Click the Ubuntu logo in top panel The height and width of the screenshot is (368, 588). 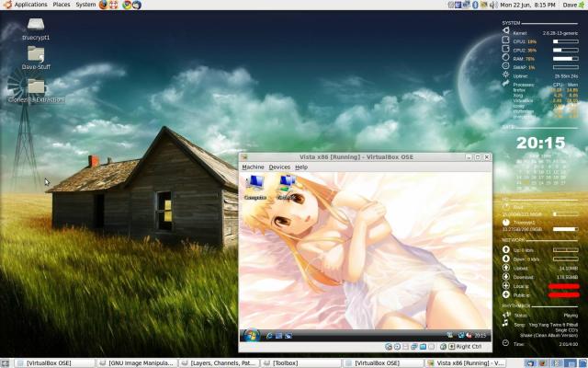tap(7, 5)
